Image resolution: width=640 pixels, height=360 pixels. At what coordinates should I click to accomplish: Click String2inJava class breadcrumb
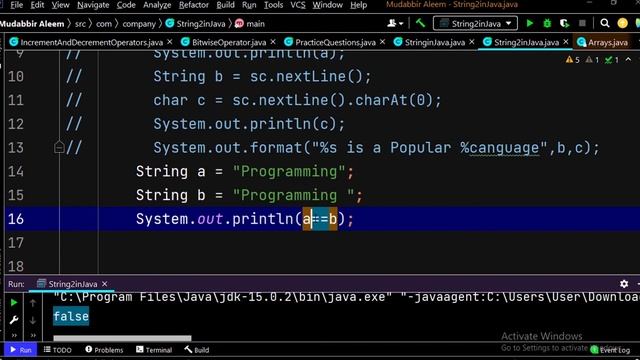point(196,24)
